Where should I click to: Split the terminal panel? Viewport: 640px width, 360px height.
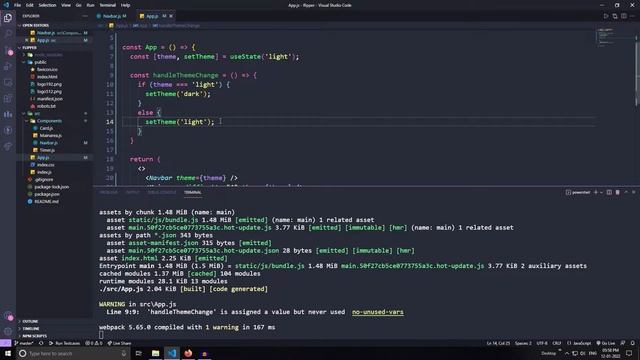tap(609, 192)
